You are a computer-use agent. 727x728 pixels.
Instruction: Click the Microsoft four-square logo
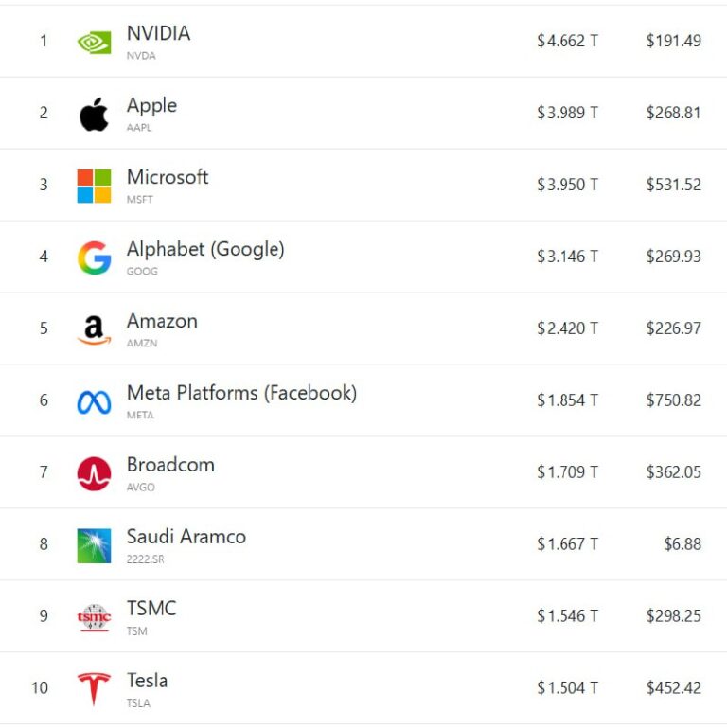(94, 186)
